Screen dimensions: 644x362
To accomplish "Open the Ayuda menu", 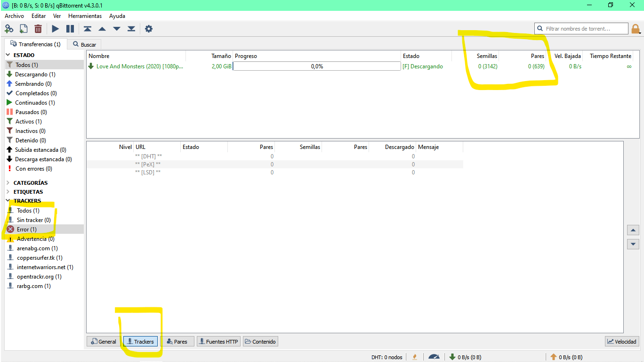I will click(x=117, y=16).
